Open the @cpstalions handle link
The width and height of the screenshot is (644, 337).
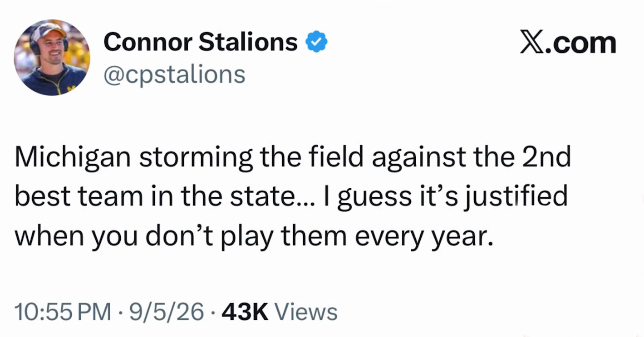(x=175, y=74)
